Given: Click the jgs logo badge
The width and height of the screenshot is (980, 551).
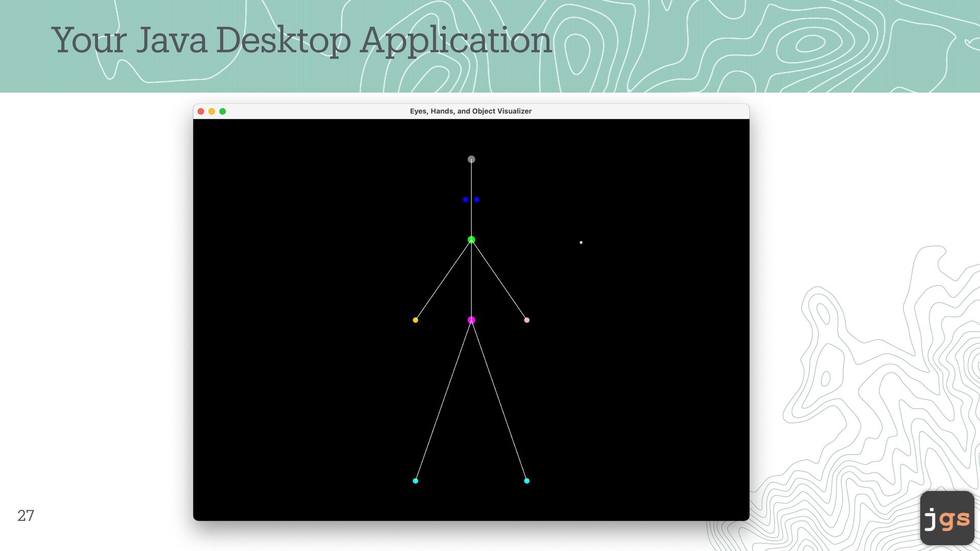Looking at the screenshot, I should (x=947, y=518).
